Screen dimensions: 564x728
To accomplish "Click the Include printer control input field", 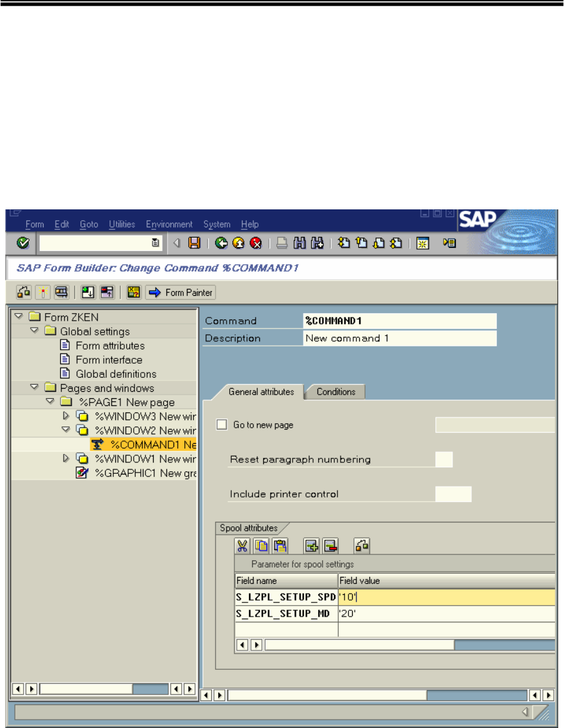I will point(453,494).
